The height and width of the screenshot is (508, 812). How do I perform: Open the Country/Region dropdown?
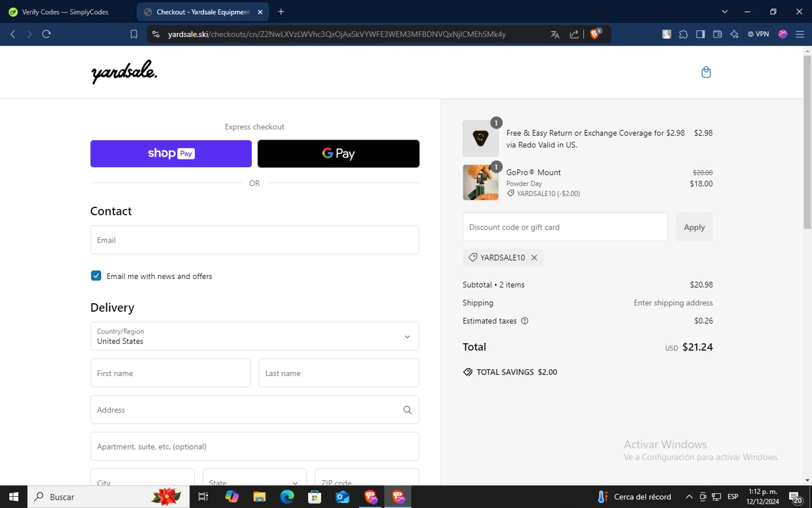pyautogui.click(x=254, y=336)
